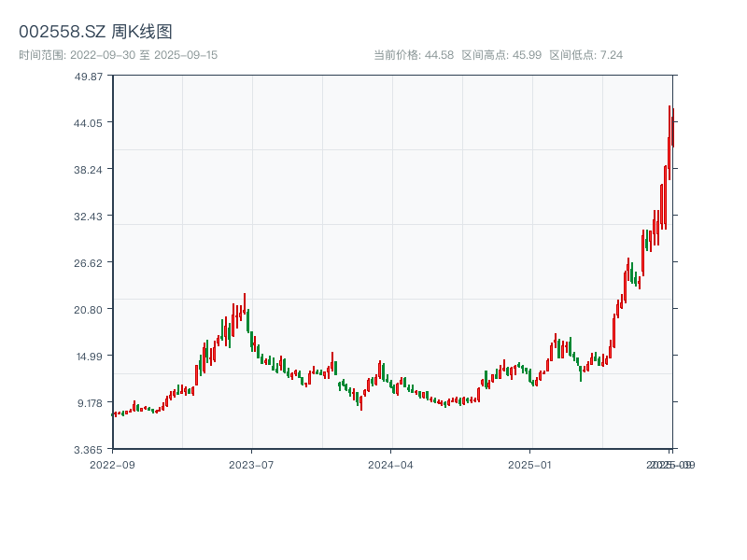This screenshot has width=747, height=560.
Task: Click the tallest red candlestick near the 45.99 high
Action: 669,143
